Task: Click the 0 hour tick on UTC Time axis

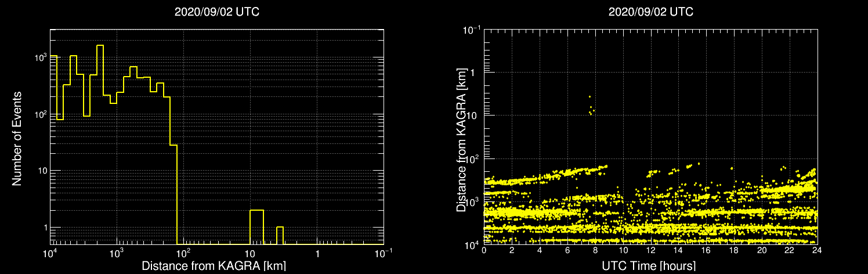Action: click(x=484, y=250)
